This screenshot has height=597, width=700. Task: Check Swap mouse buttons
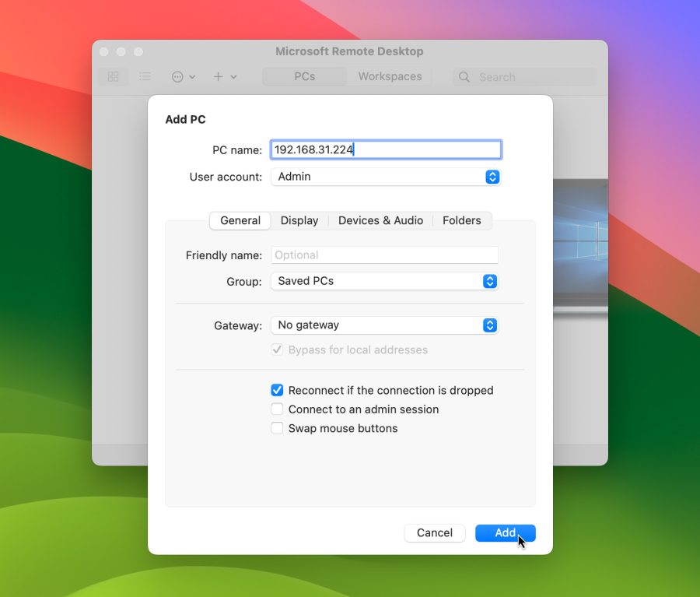277,428
